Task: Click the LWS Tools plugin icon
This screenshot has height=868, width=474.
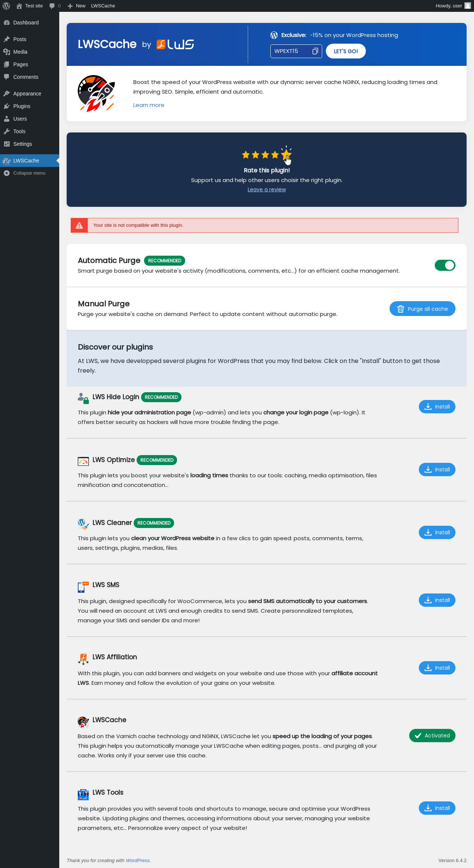Action: tap(83, 794)
